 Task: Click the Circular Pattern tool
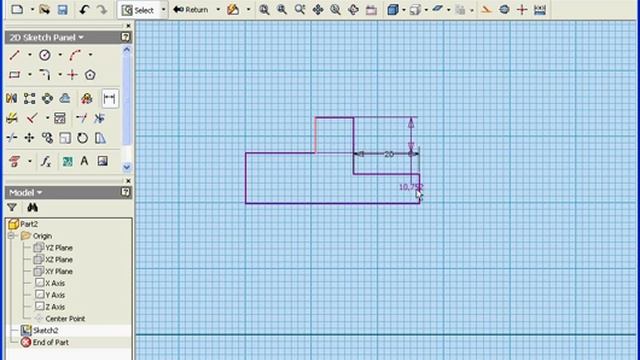point(47,98)
